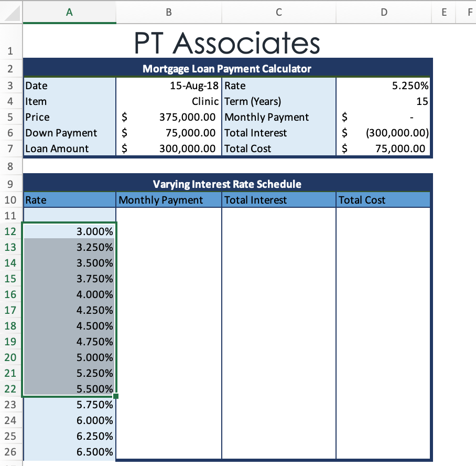Screen dimensions: 476x466
Task: Select the Term (Years) value 15
Action: pyautogui.click(x=383, y=101)
